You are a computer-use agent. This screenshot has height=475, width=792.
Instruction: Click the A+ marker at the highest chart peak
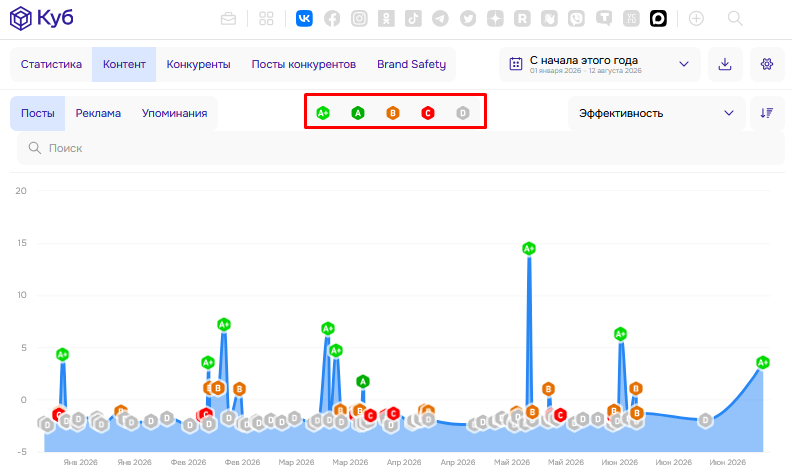click(x=529, y=249)
